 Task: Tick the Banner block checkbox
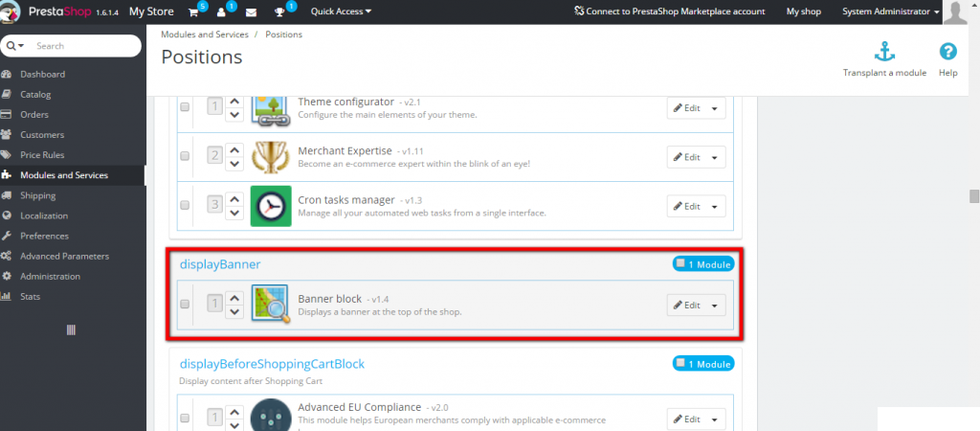185,304
